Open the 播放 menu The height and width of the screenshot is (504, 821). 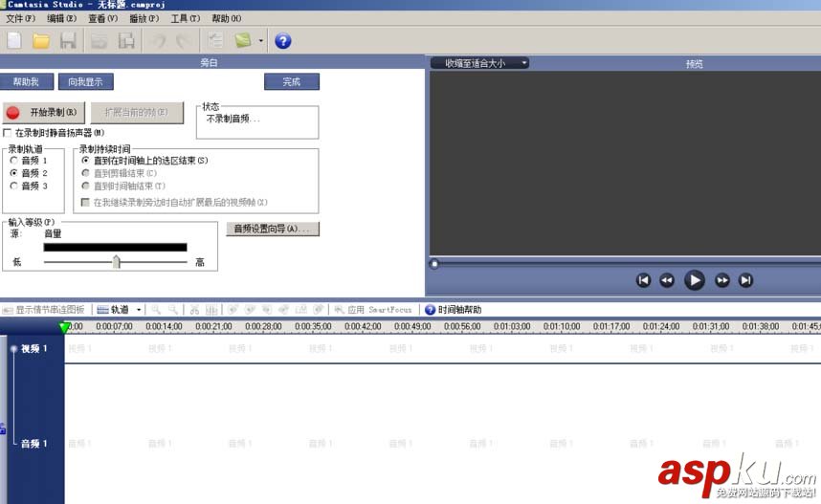pos(144,18)
